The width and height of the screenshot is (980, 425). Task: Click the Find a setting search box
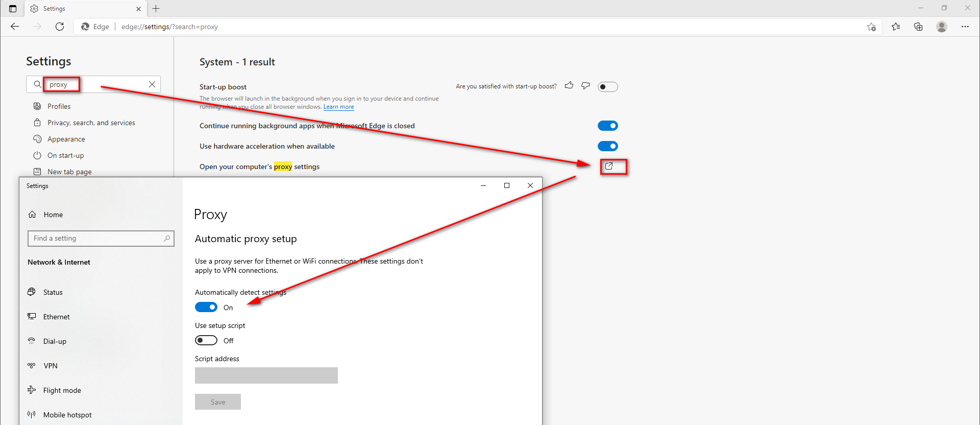click(101, 239)
